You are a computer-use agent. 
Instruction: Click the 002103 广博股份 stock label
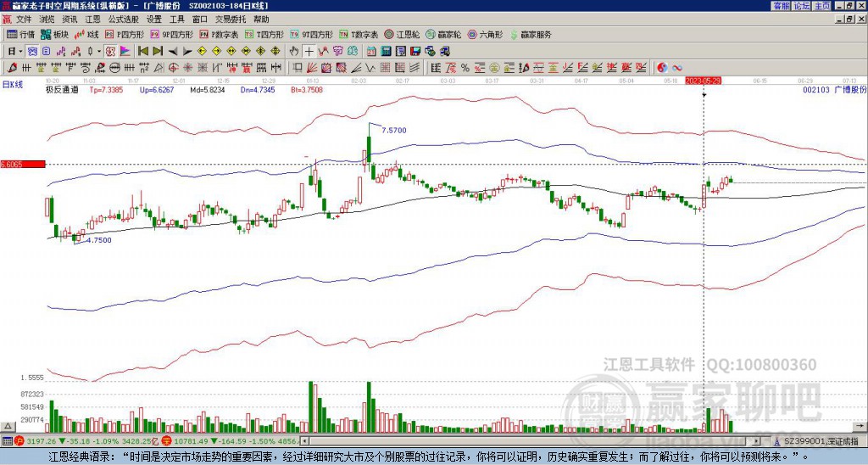pyautogui.click(x=834, y=89)
